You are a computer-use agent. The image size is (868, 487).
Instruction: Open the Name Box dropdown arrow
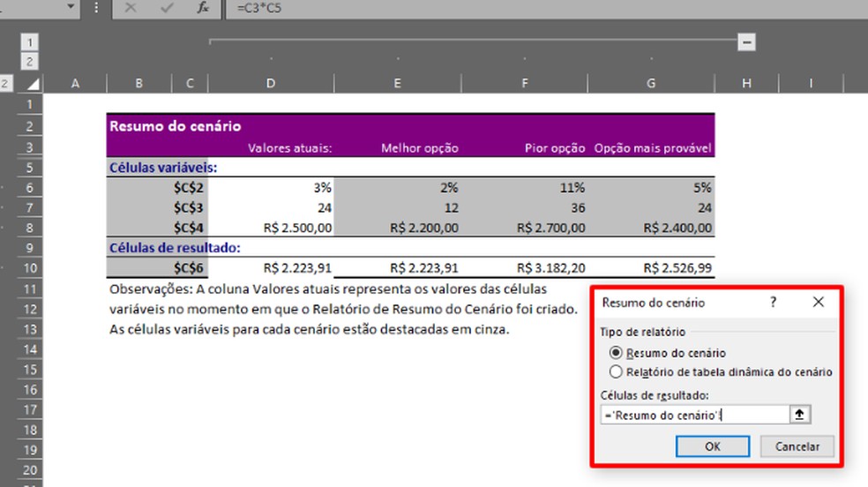tap(71, 7)
